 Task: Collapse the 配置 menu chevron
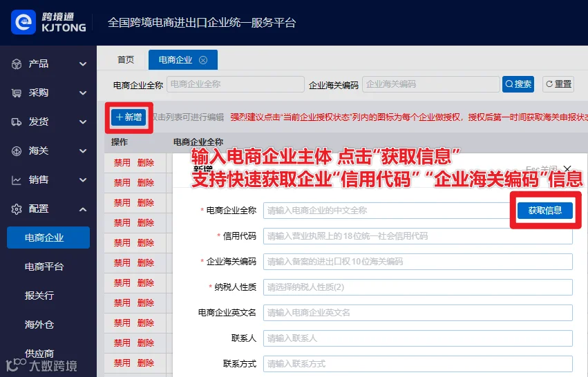[x=83, y=209]
